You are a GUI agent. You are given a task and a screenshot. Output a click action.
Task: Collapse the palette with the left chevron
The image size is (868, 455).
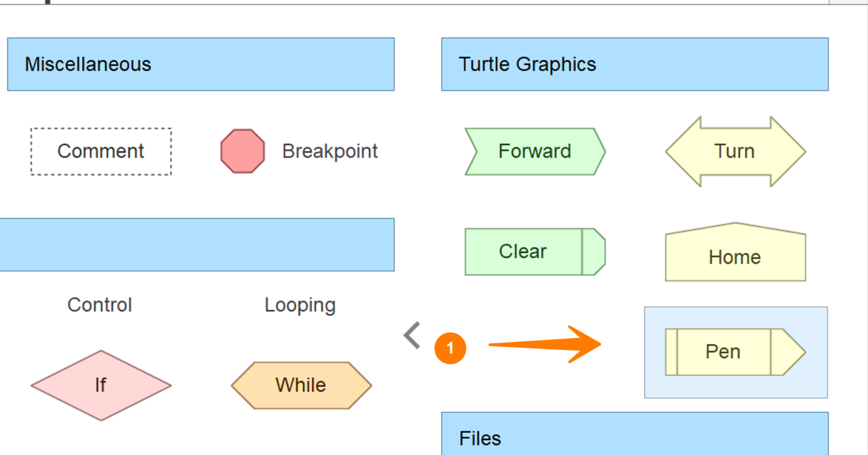click(x=411, y=336)
